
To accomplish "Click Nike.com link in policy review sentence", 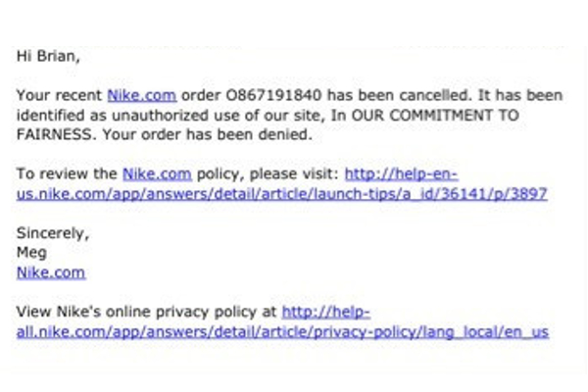I will (x=157, y=173).
